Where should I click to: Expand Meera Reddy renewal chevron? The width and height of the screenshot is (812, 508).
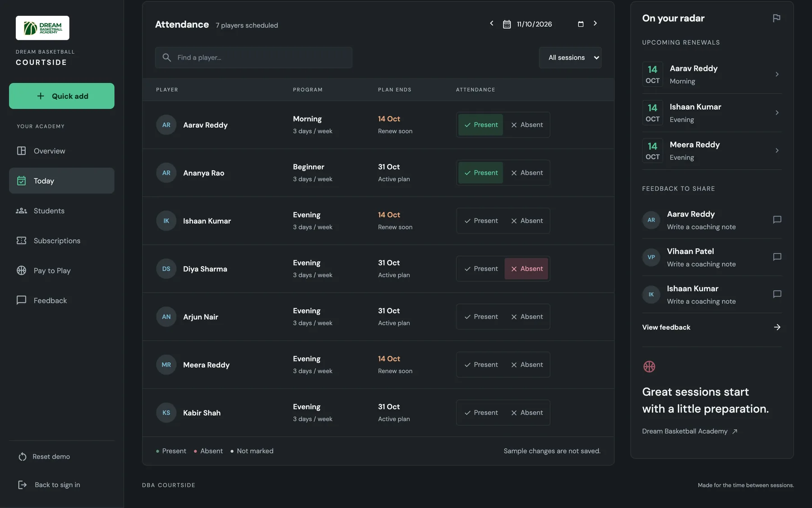pos(777,151)
